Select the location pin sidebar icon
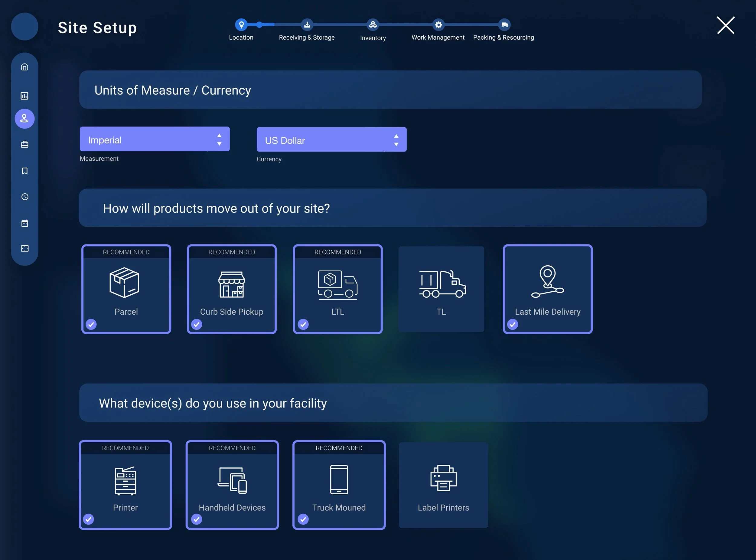 [24, 119]
